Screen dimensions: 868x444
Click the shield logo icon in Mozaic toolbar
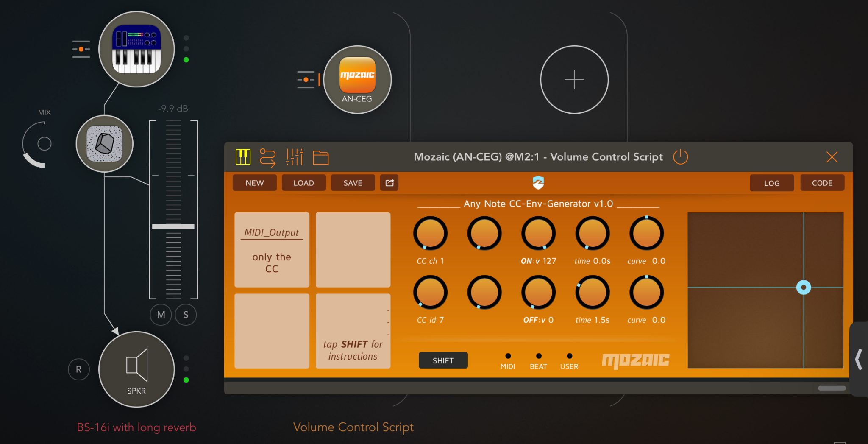[538, 183]
